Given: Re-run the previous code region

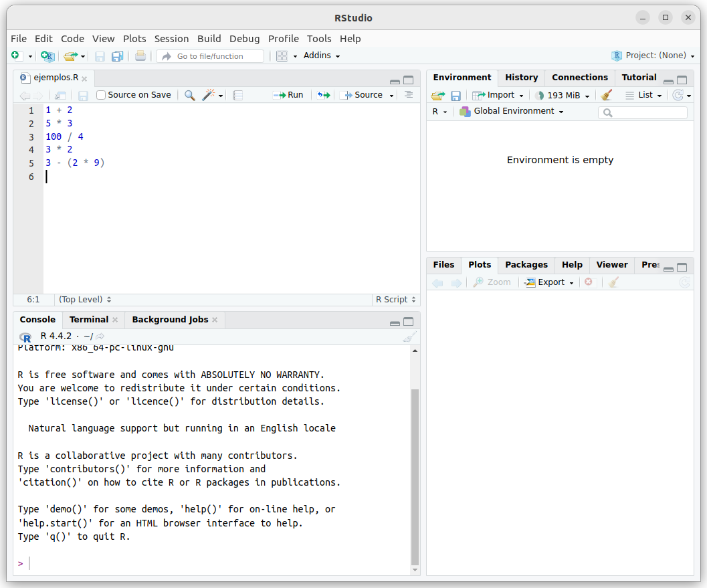Looking at the screenshot, I should (x=323, y=95).
